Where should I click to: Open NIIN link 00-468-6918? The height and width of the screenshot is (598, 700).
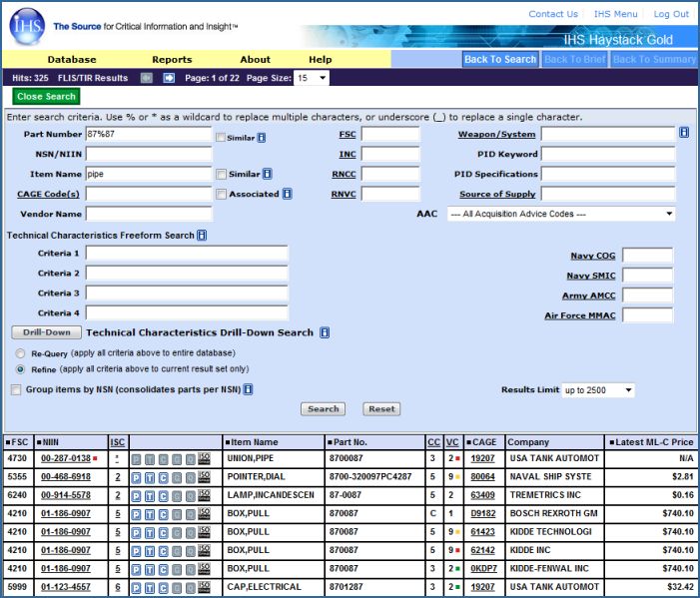pyautogui.click(x=66, y=476)
